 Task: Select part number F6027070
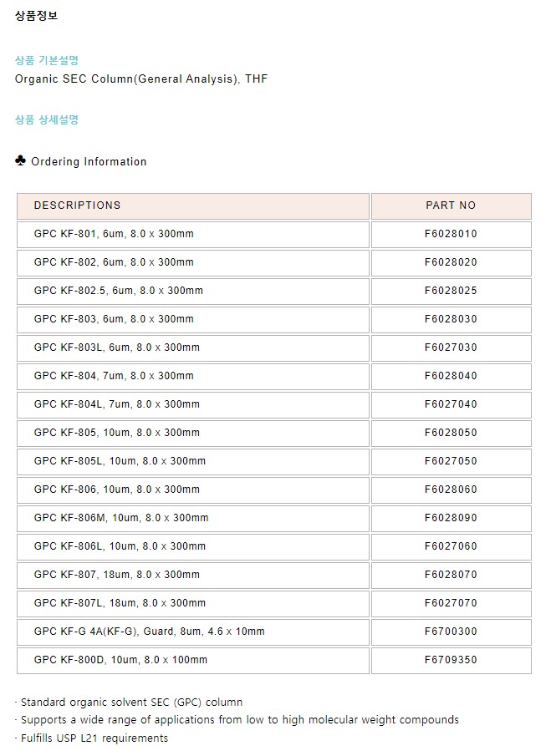click(451, 603)
